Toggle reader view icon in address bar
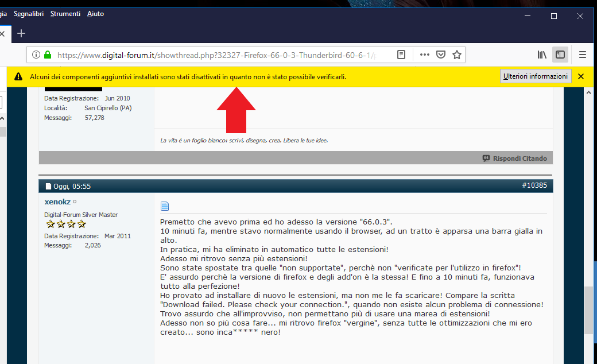Screen dimensions: 597x364 401,55
